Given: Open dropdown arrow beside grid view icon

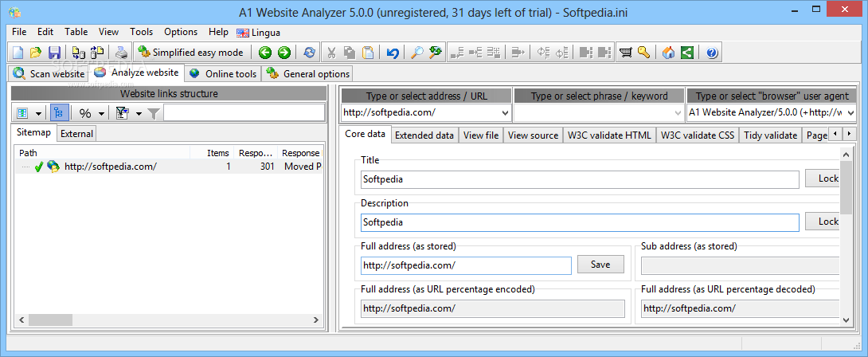Looking at the screenshot, I should coord(39,114).
